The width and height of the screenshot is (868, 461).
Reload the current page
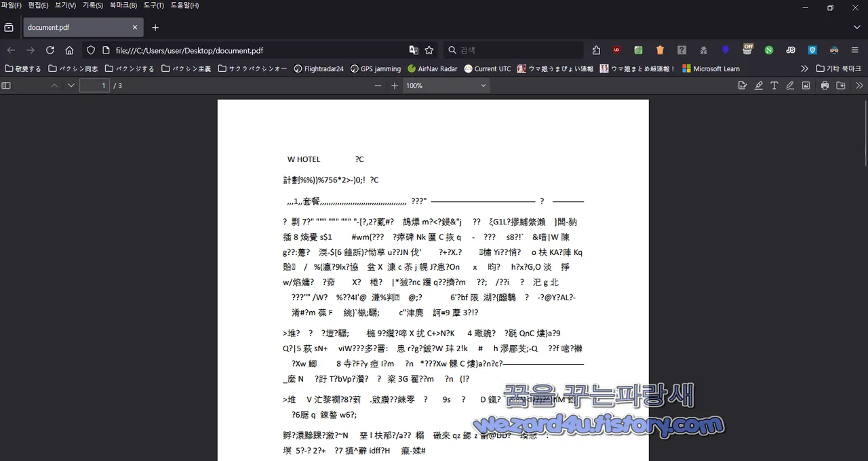click(x=50, y=50)
